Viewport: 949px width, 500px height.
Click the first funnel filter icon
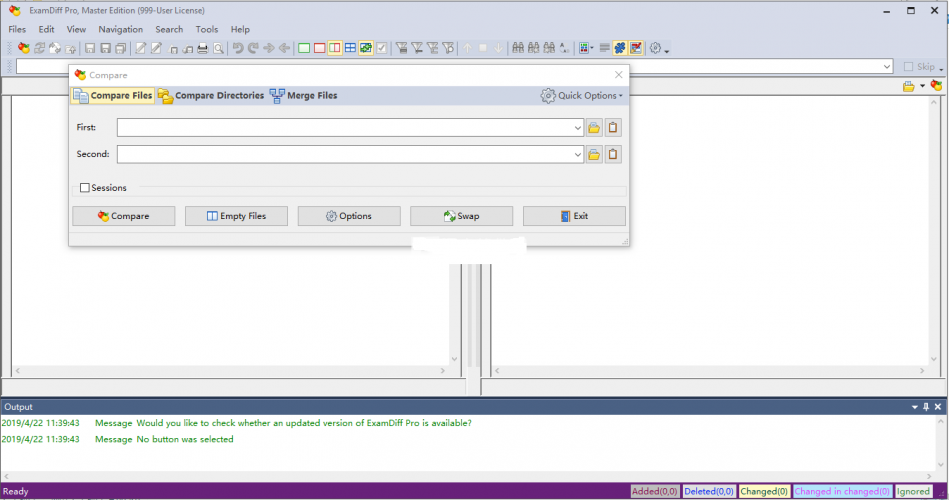[401, 48]
